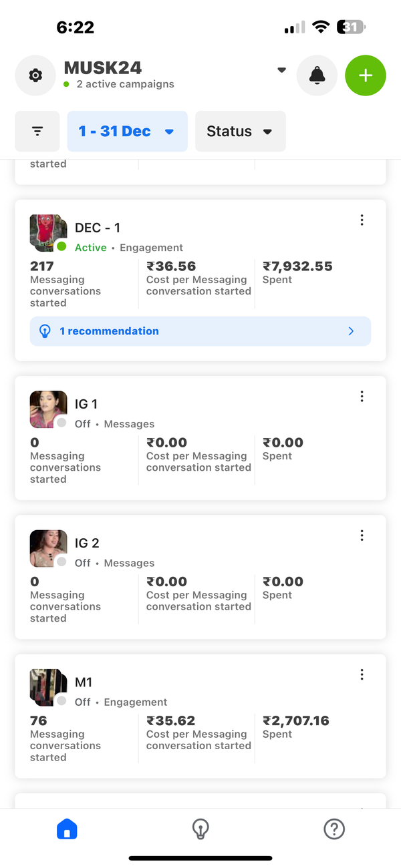The image size is (401, 868).
Task: View the 1 recommendation banner for DEC - 1
Action: [x=200, y=331]
